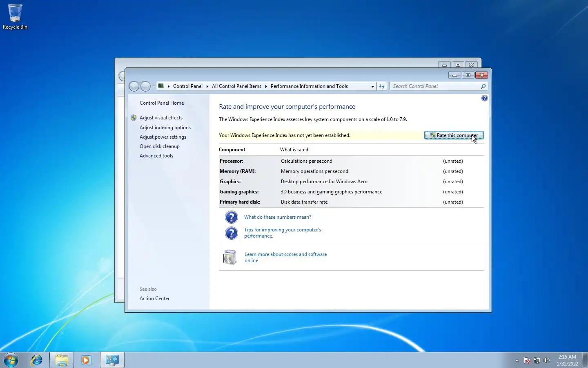588x368 pixels.
Task: Select Performance Information and Tools breadcrumb
Action: point(309,86)
